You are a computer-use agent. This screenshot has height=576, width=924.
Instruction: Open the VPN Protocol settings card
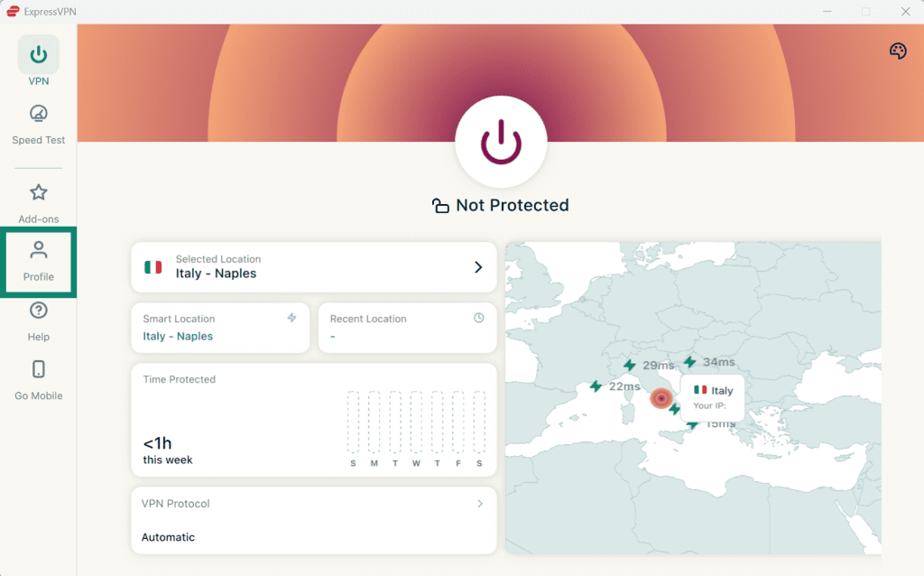[313, 520]
